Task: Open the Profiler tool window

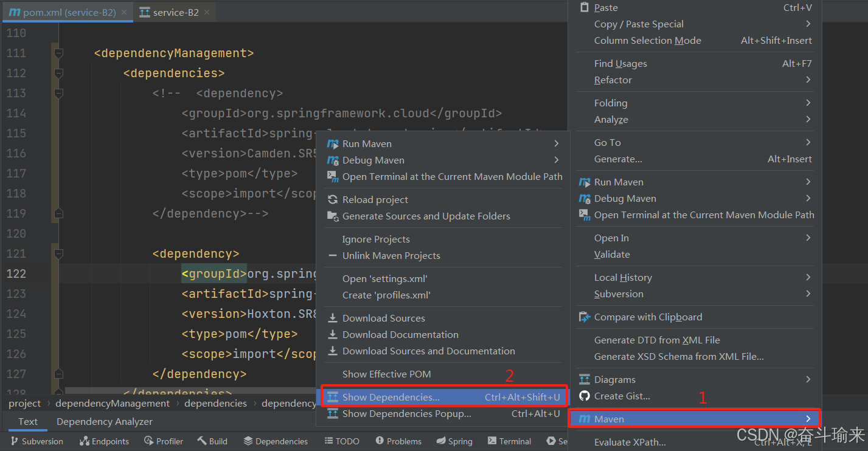Action: click(163, 442)
